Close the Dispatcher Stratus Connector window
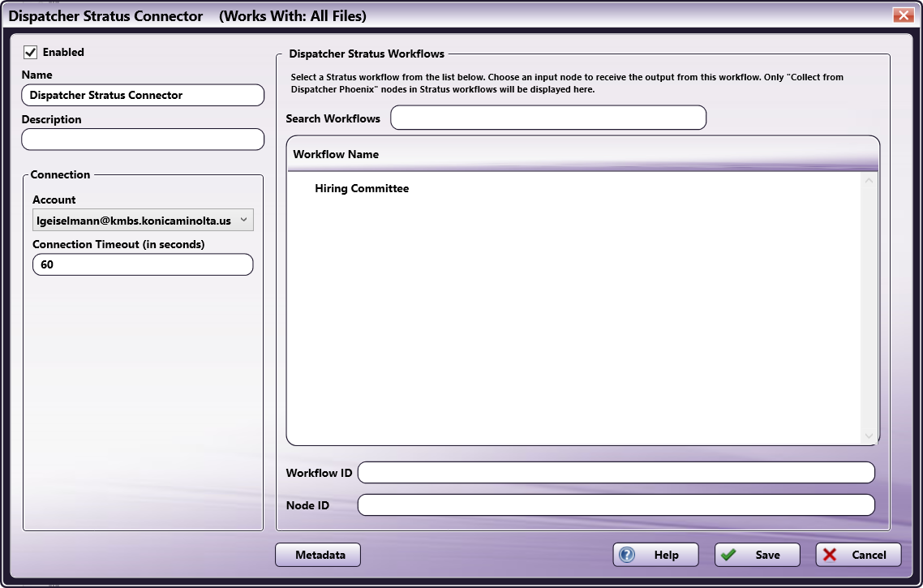Viewport: 923px width, 588px height. [x=903, y=15]
